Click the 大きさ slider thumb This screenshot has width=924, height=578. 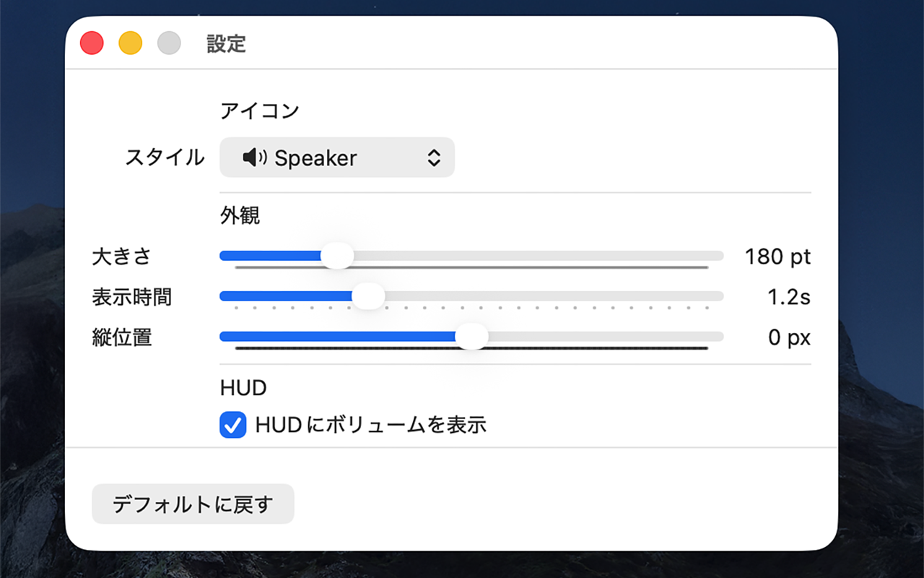(x=337, y=256)
